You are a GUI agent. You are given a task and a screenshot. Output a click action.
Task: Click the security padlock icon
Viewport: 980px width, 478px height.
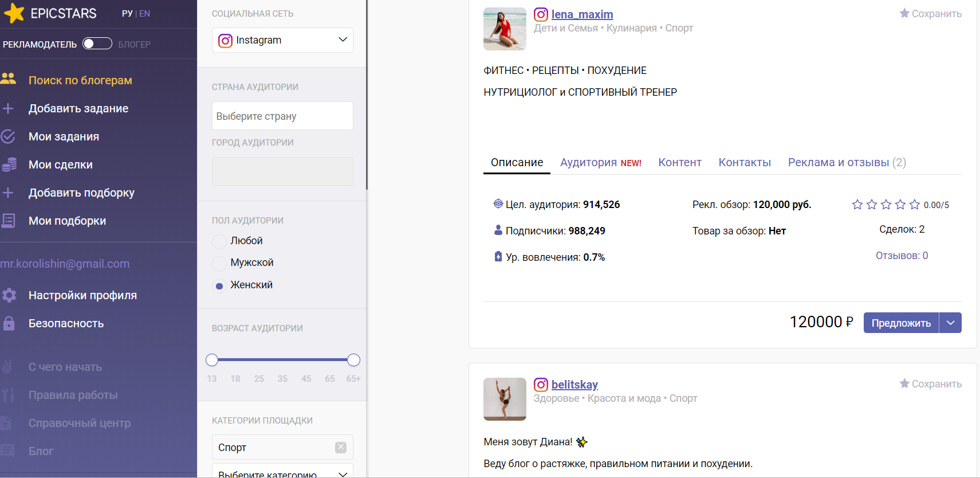tap(9, 323)
